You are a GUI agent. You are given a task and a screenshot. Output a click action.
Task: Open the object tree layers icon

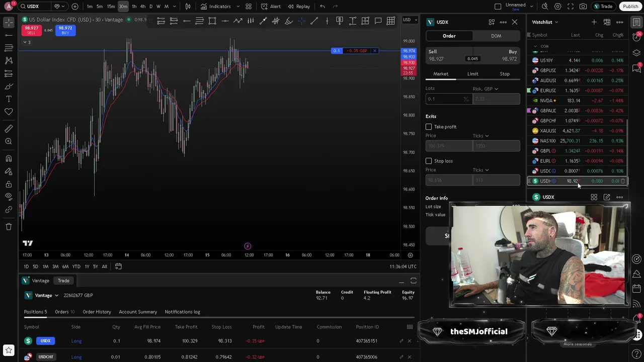(x=637, y=53)
